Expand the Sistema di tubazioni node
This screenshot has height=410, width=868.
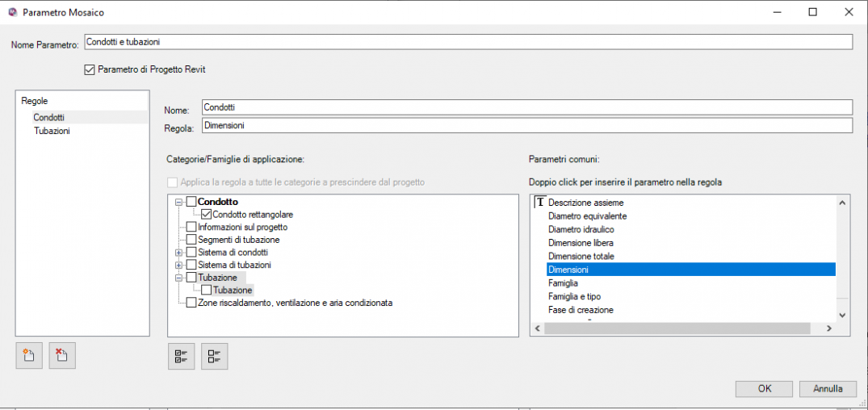tap(178, 265)
